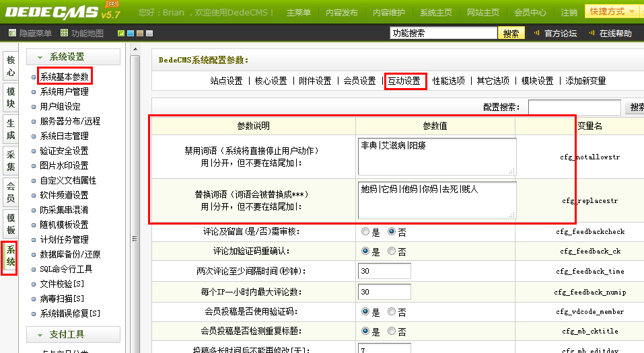
Task: Select the 模块 side tab
Action: pos(11,97)
